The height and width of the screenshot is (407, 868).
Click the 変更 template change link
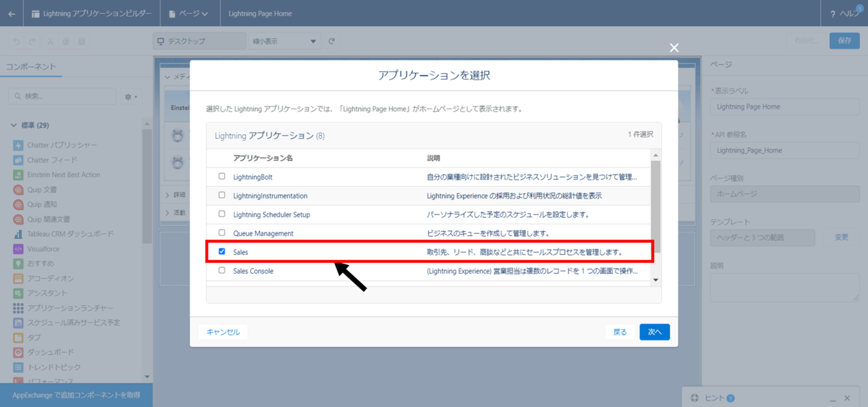coord(841,237)
